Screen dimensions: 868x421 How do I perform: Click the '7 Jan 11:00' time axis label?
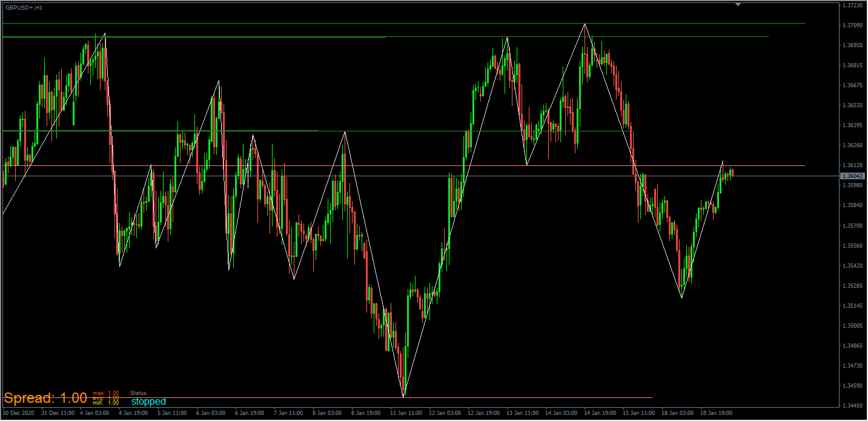tap(288, 413)
